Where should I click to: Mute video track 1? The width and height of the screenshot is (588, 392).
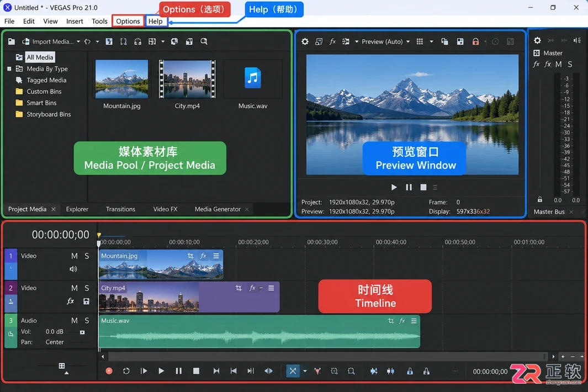[74, 256]
